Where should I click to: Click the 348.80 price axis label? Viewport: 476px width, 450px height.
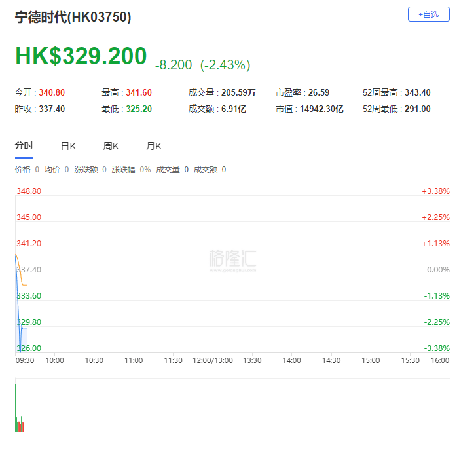29,191
